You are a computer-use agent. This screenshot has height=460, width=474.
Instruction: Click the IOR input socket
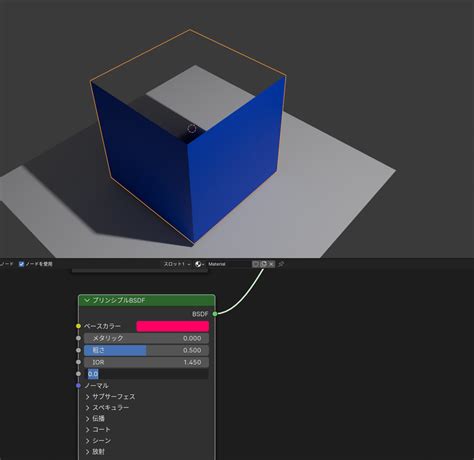point(78,362)
